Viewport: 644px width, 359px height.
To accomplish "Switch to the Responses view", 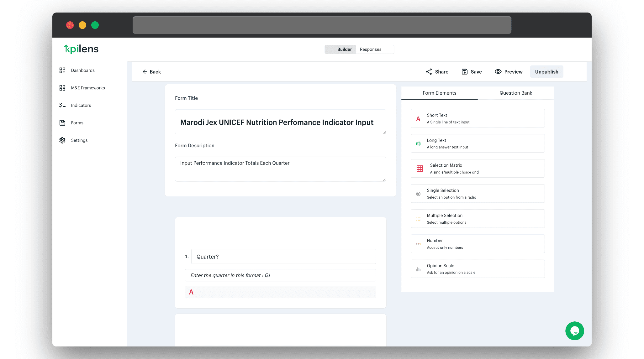I will coord(371,49).
